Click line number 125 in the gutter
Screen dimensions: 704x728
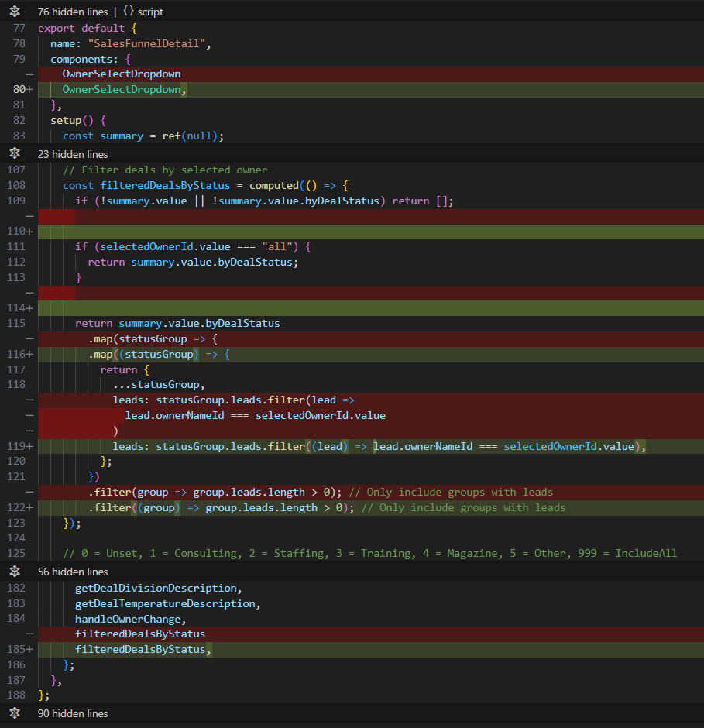pyautogui.click(x=16, y=553)
